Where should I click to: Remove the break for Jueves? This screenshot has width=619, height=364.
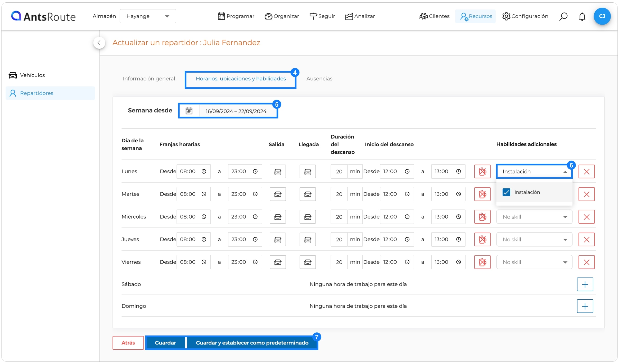pyautogui.click(x=482, y=239)
